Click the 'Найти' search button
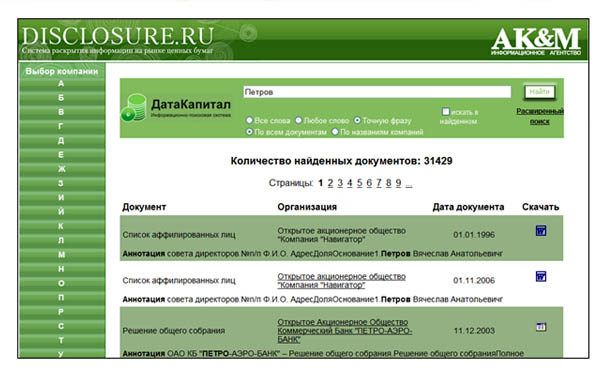The width and height of the screenshot is (608, 377). point(539,92)
